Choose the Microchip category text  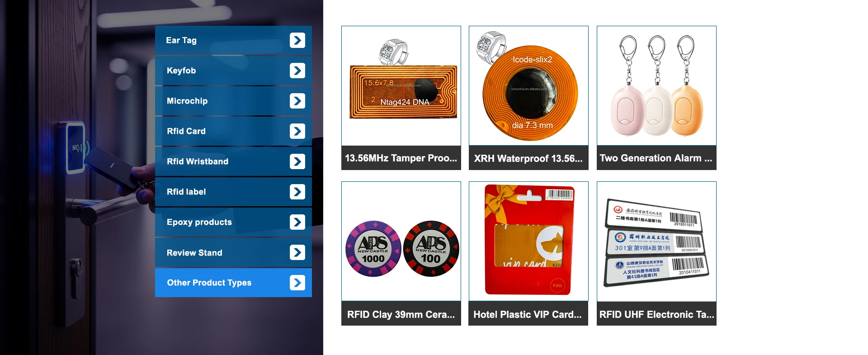[x=187, y=101]
